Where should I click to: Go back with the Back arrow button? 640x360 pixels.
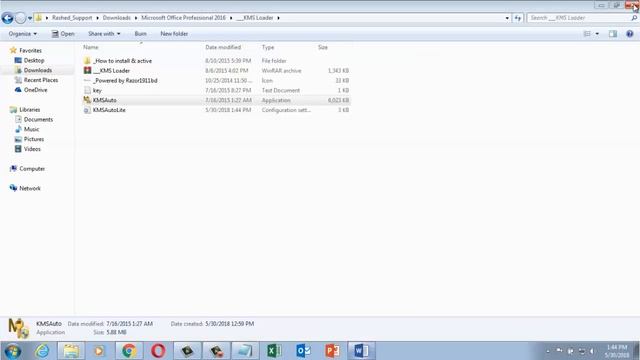pos(7,18)
